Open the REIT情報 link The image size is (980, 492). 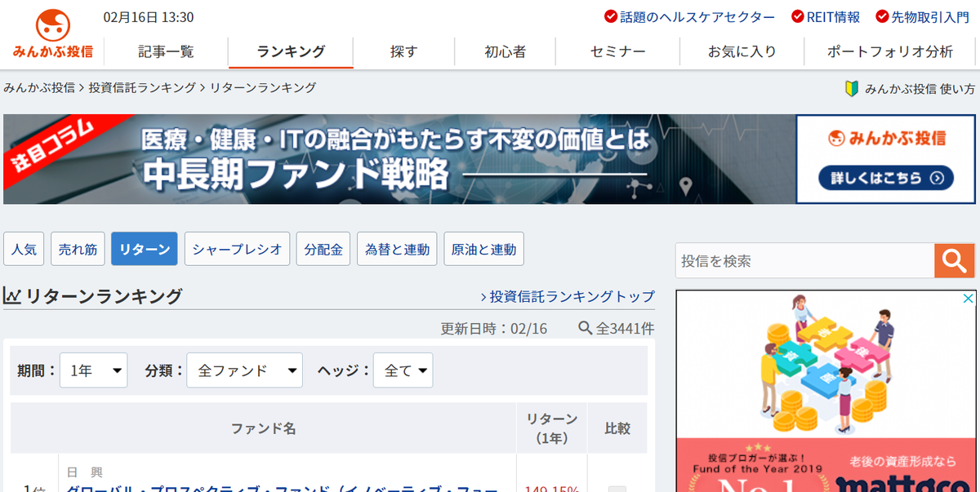click(x=833, y=16)
